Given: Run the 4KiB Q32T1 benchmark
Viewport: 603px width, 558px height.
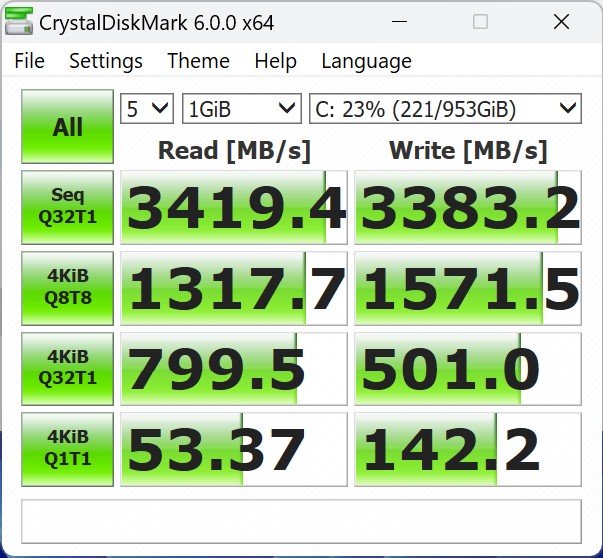Looking at the screenshot, I should pyautogui.click(x=67, y=369).
